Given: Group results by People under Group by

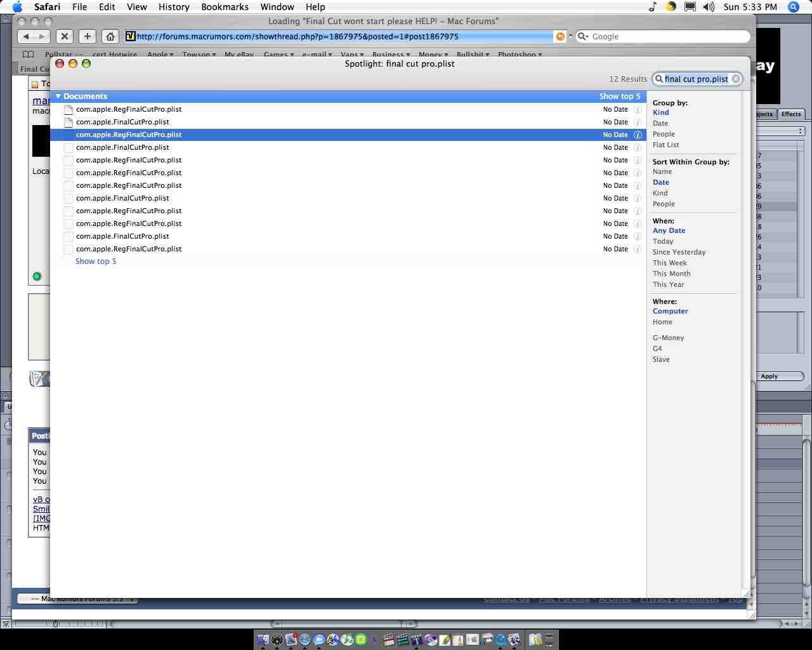Looking at the screenshot, I should tap(664, 134).
